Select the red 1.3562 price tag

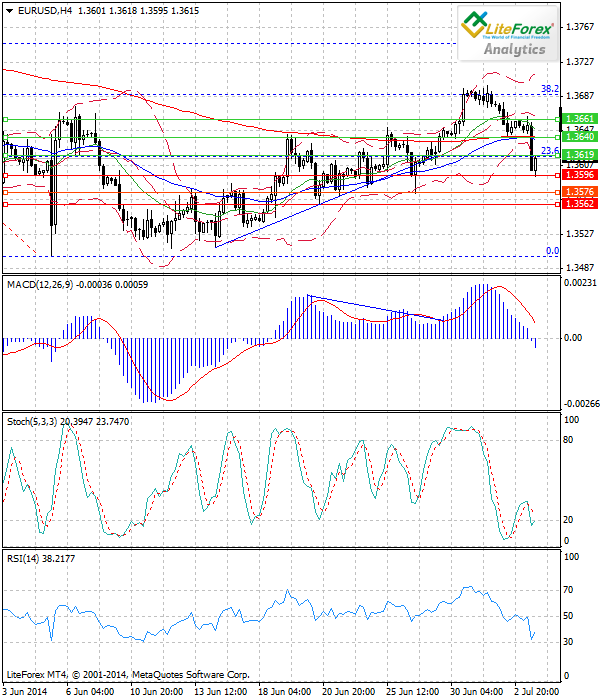[x=580, y=204]
